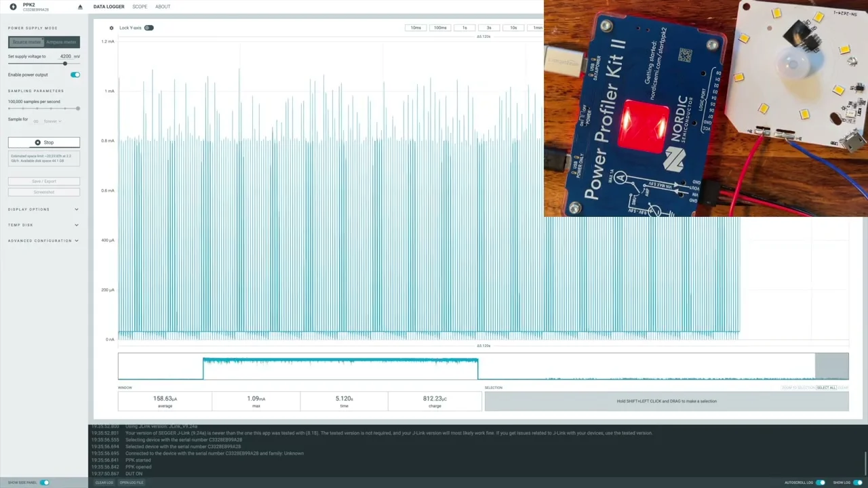Click Open Log File button
Image resolution: width=868 pixels, height=488 pixels.
pyautogui.click(x=131, y=483)
